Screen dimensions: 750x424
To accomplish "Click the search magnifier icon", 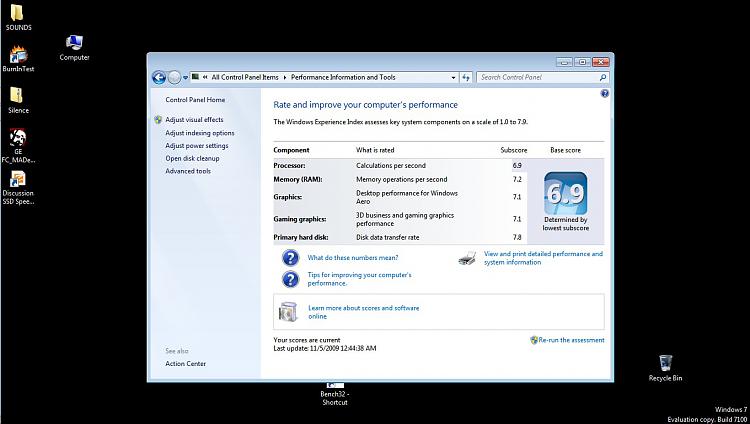I will click(x=603, y=78).
